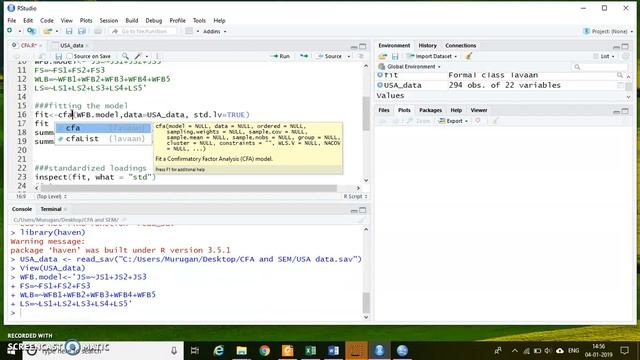Click the editor vertical scrollbar thumb
Viewport: 640px width, 360px height.
[366, 113]
